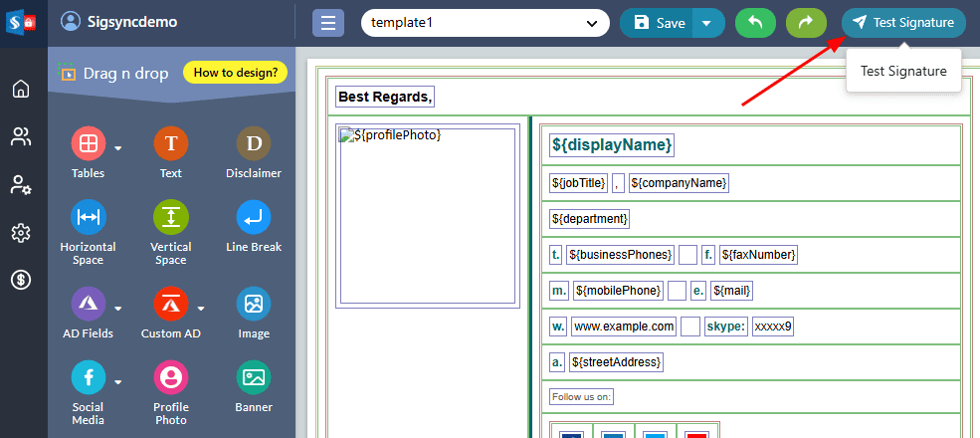The image size is (980, 438).
Task: Click the ${displayName} field in the template
Action: pos(612,145)
